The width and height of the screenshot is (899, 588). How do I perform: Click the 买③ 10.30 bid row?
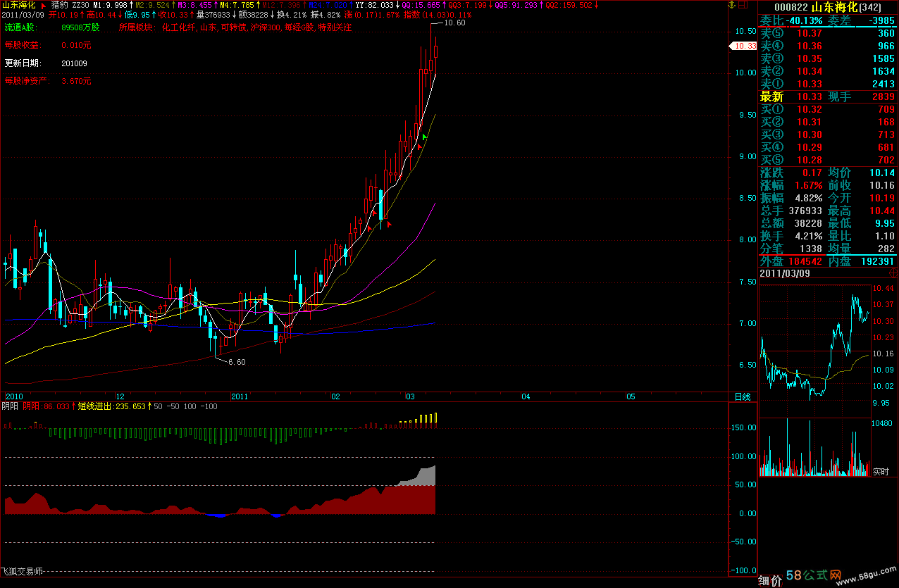click(x=828, y=135)
